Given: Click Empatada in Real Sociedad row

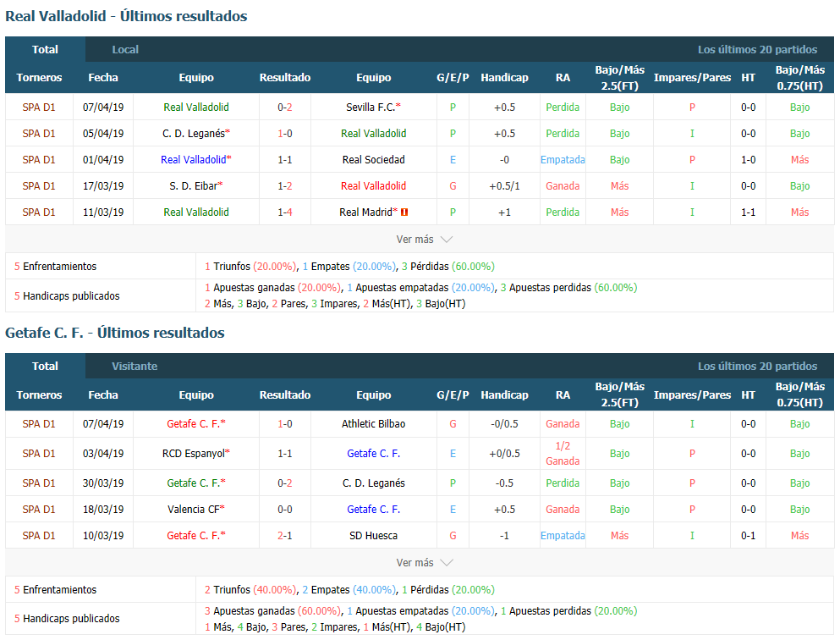Looking at the screenshot, I should 563,160.
